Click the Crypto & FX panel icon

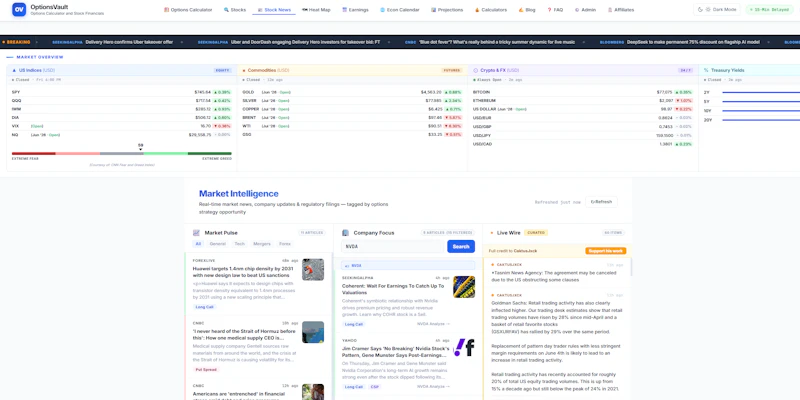476,70
